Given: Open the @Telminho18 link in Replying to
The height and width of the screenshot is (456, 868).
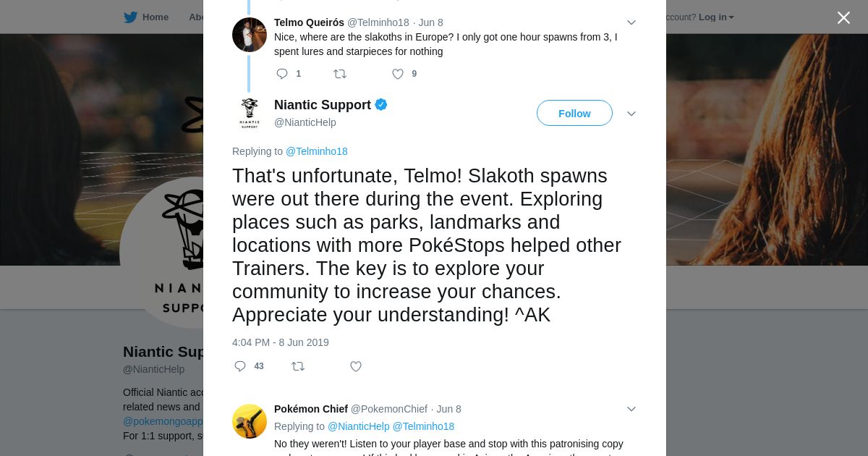Looking at the screenshot, I should [317, 151].
